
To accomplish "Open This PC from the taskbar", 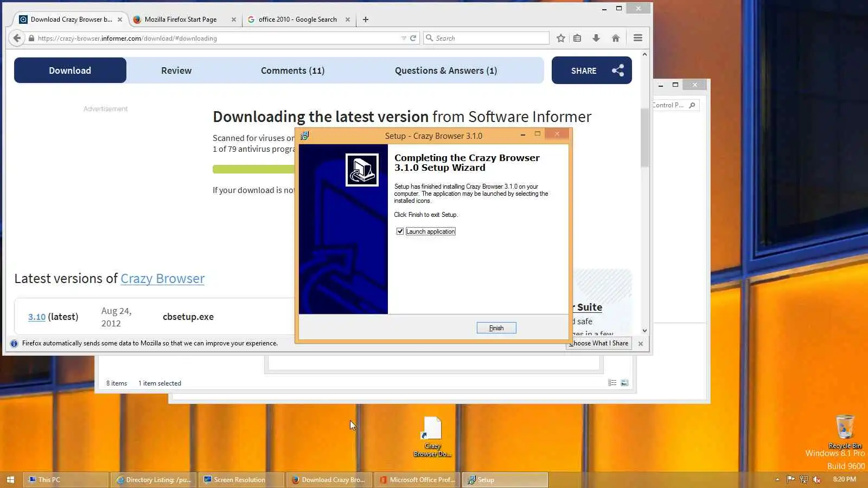I will (x=66, y=480).
